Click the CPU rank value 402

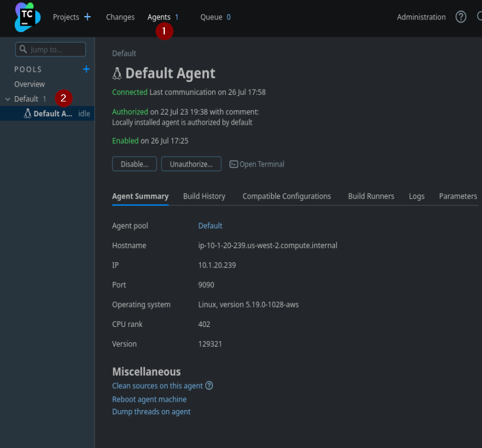tap(204, 325)
